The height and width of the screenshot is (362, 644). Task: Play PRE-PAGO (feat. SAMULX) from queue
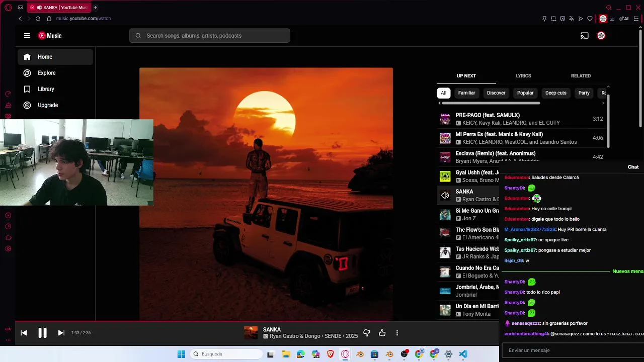pyautogui.click(x=521, y=119)
